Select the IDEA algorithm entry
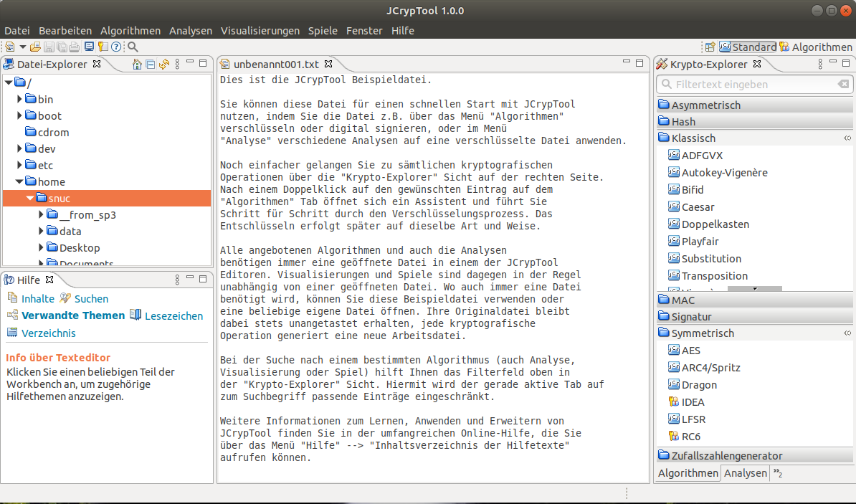Image resolution: width=856 pixels, height=504 pixels. 687,402
